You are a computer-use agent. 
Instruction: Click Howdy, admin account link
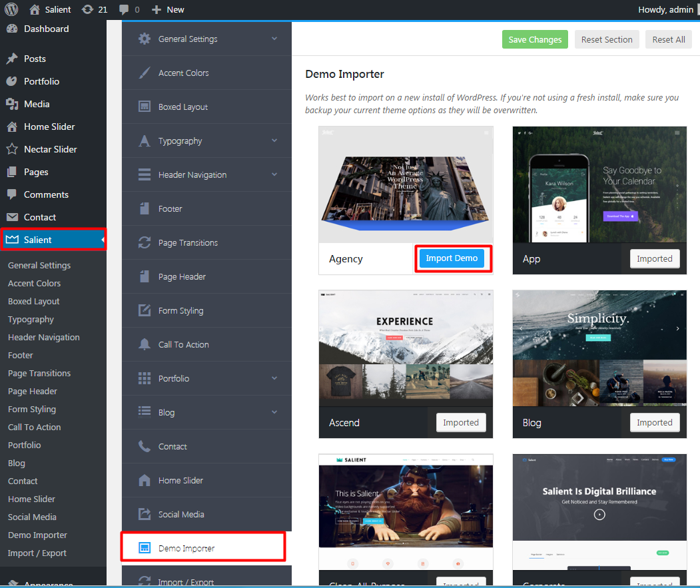click(665, 9)
